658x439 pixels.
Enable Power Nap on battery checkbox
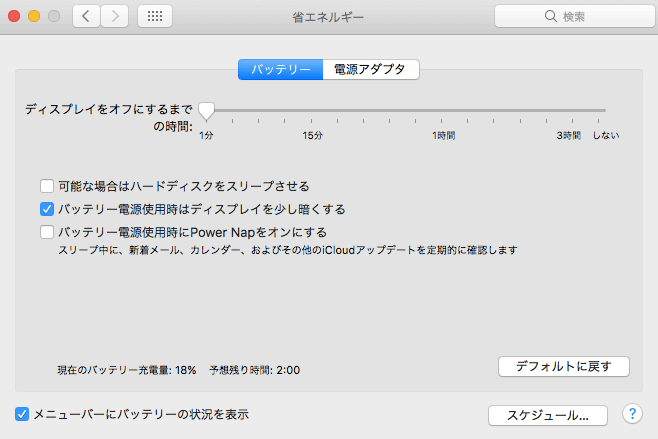click(47, 232)
